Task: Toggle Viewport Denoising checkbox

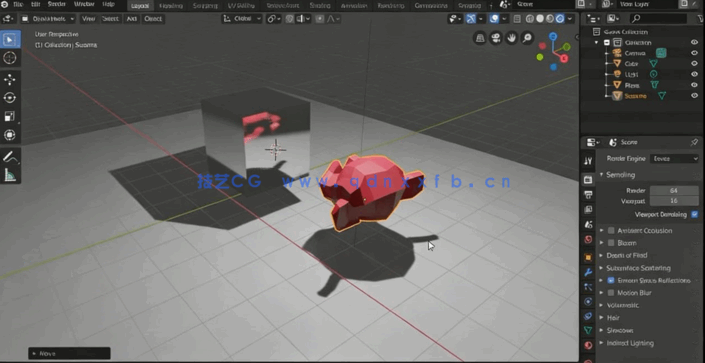Action: [695, 215]
